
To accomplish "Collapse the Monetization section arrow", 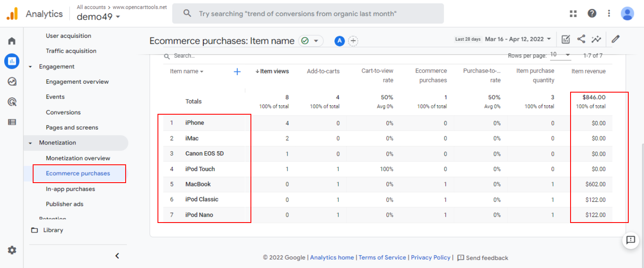I will point(30,143).
